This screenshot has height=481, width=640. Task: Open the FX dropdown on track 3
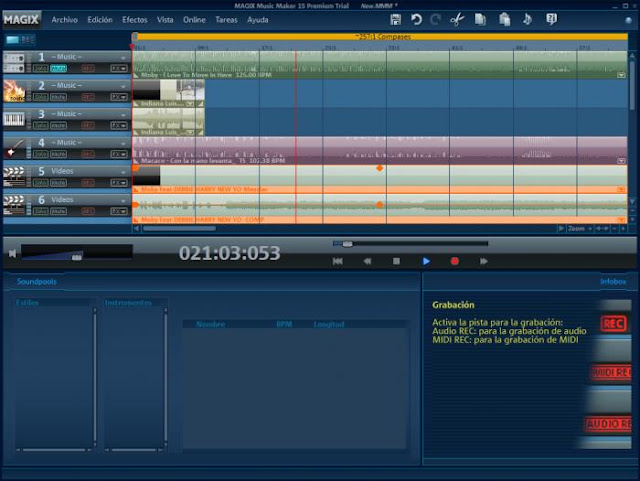[x=119, y=126]
